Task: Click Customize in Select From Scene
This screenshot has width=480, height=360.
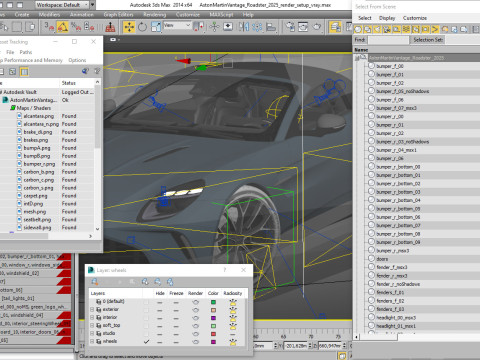Action: 415,18
